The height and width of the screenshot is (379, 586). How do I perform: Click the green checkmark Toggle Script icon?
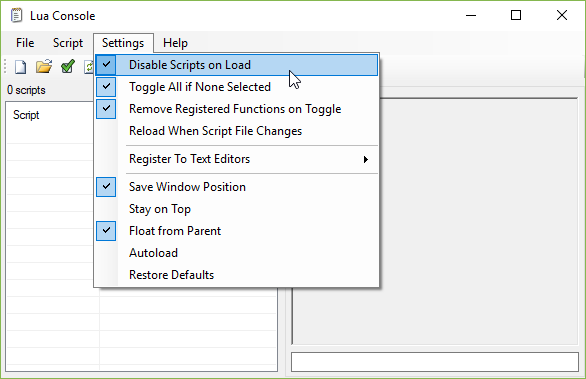tap(67, 67)
